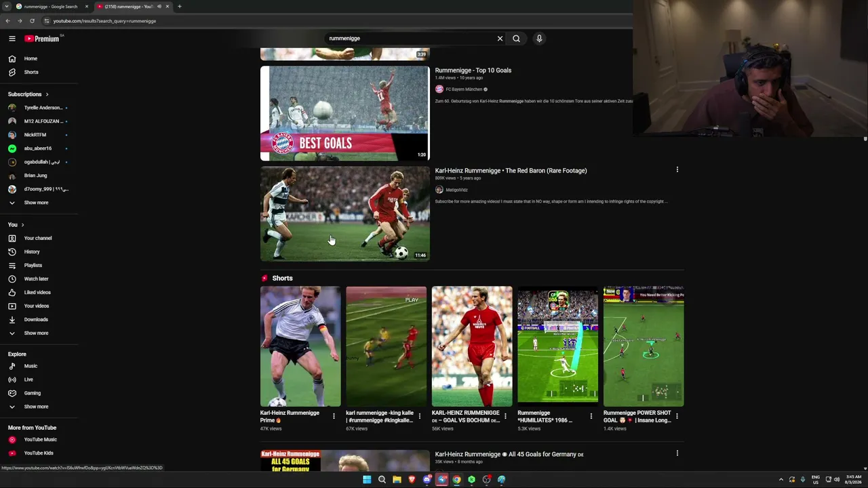
Task: Open options for Goal vs Bochum short
Action: point(505,416)
